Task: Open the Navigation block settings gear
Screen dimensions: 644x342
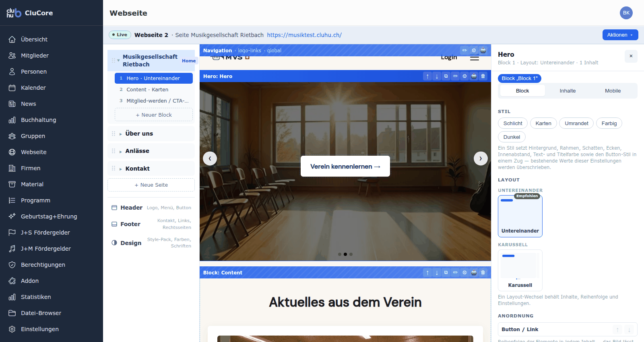Action: [x=474, y=50]
